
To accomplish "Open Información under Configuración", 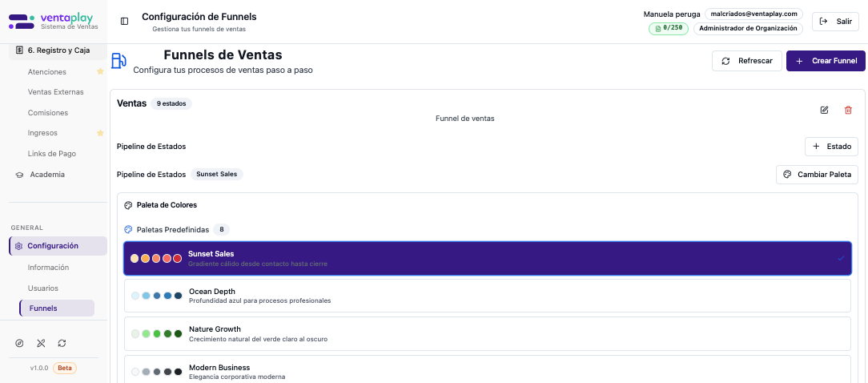I will pyautogui.click(x=48, y=268).
